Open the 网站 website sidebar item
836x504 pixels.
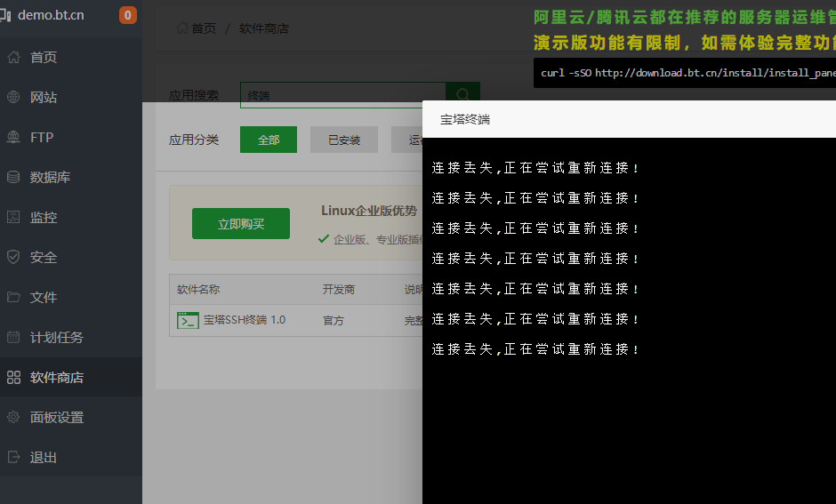click(x=71, y=97)
